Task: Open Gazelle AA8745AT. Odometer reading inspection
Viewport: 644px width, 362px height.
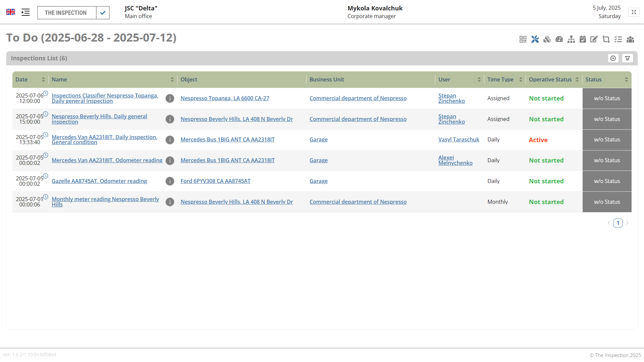Action: [x=99, y=181]
